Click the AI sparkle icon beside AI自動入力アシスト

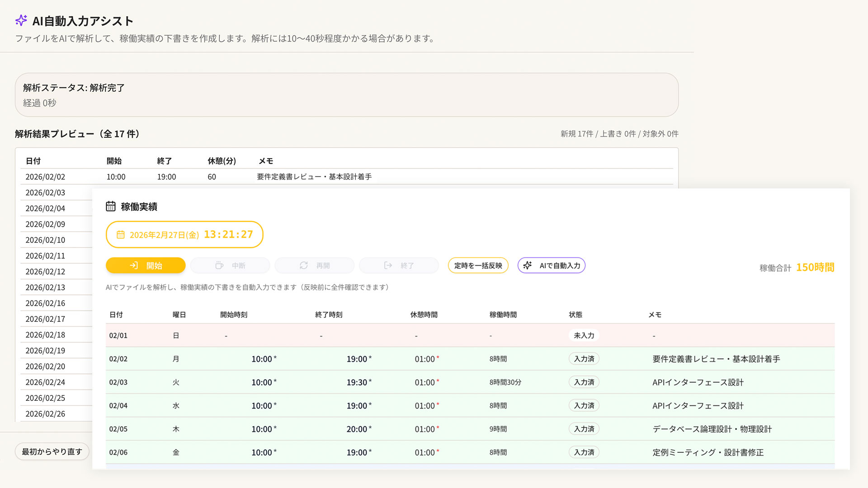[21, 20]
